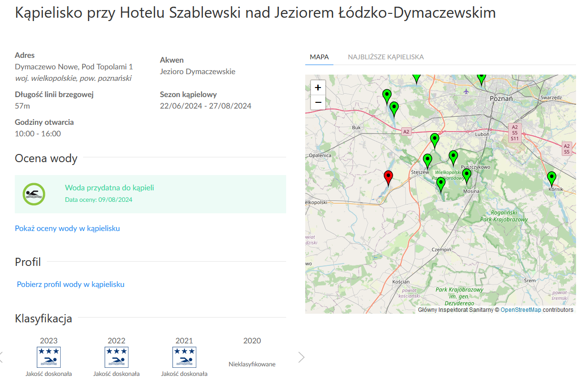Select the green marker near Kórnik

click(x=552, y=179)
